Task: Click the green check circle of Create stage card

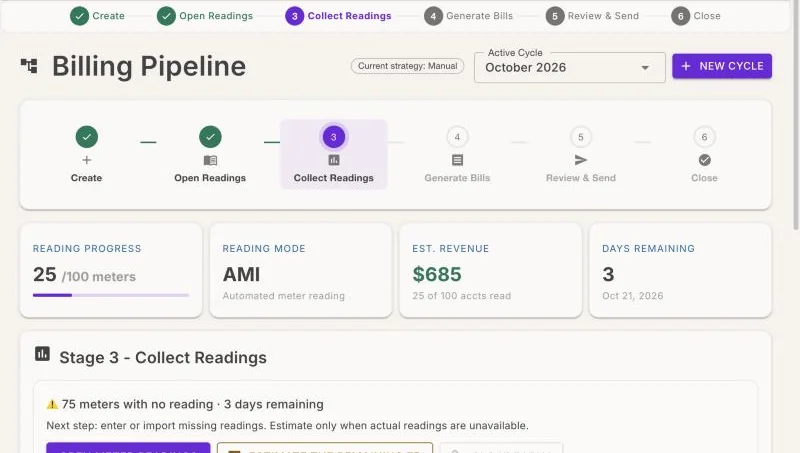Action: click(87, 137)
